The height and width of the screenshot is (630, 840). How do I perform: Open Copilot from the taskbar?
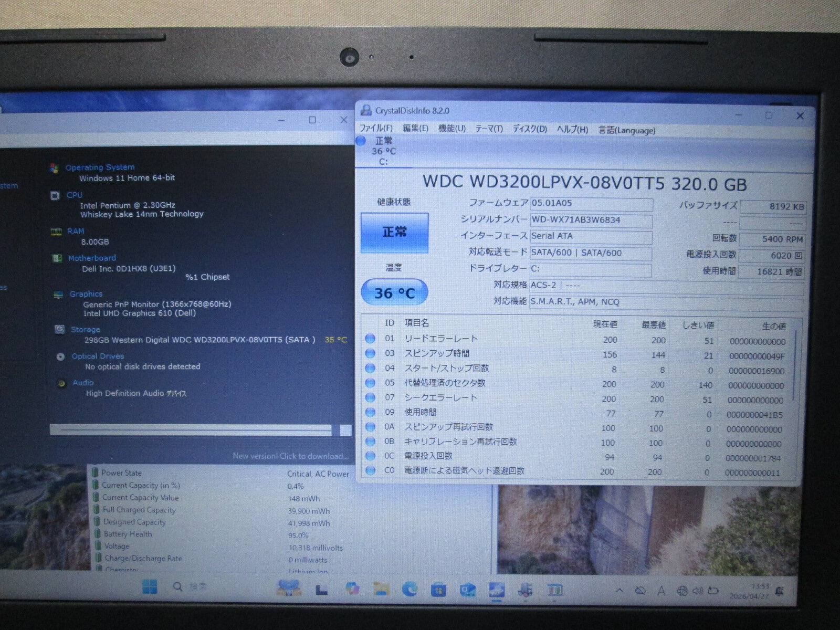(352, 589)
